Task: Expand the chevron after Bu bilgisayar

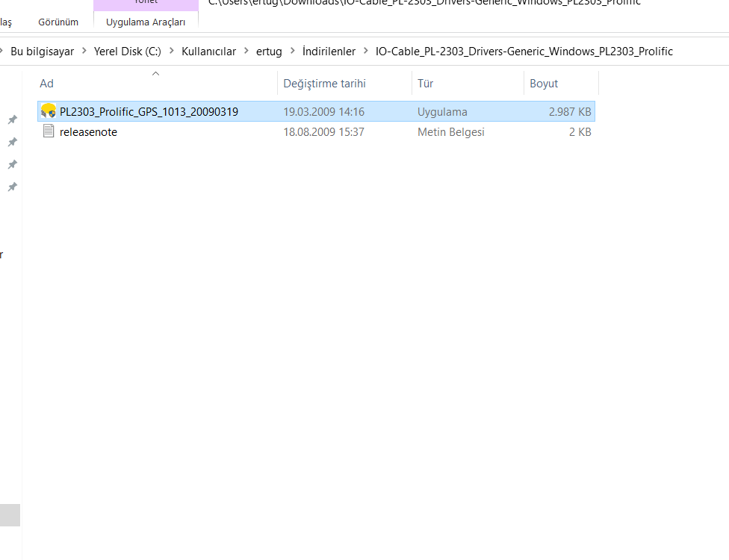Action: (84, 51)
